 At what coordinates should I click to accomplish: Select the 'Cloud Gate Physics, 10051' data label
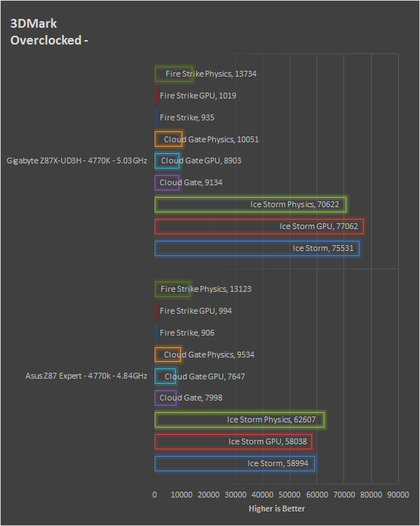pyautogui.click(x=211, y=139)
